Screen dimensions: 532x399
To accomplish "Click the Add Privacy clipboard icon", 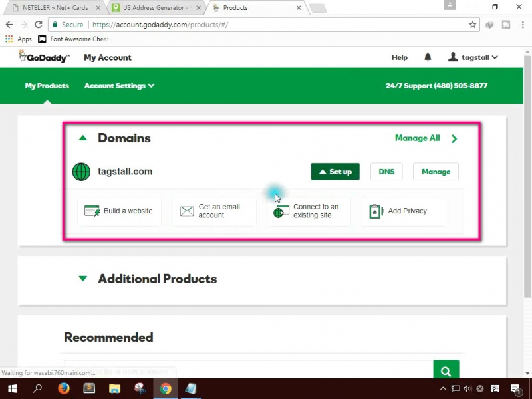I will (376, 211).
